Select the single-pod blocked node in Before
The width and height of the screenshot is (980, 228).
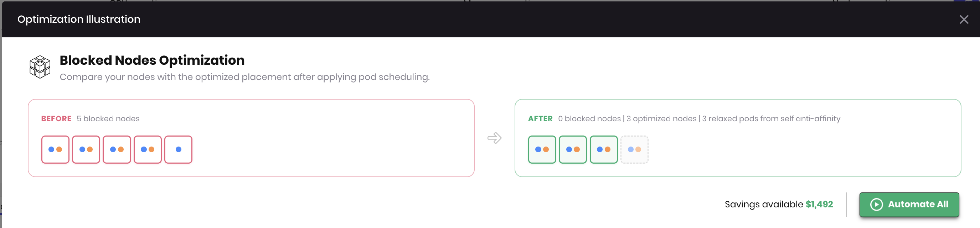(x=179, y=149)
